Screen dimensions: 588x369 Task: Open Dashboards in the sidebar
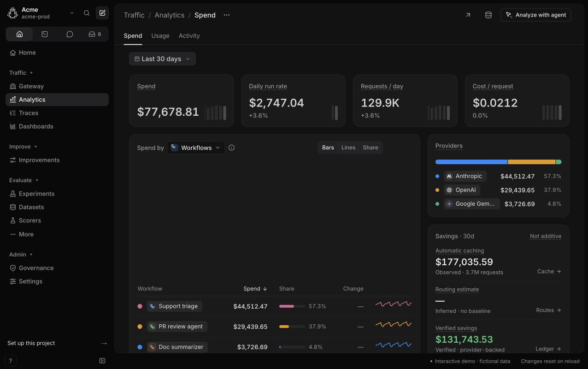click(x=57, y=126)
